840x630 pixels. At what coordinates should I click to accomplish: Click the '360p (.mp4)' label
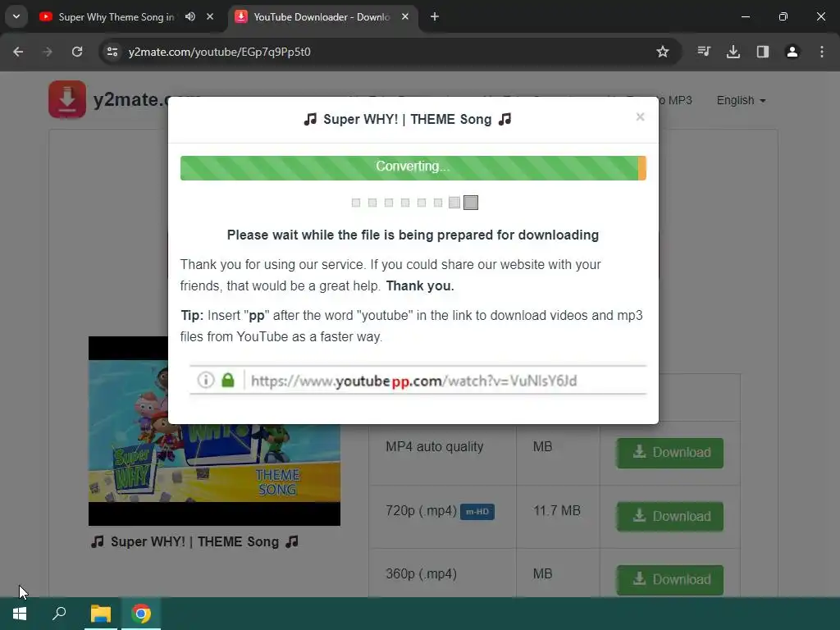tap(421, 574)
